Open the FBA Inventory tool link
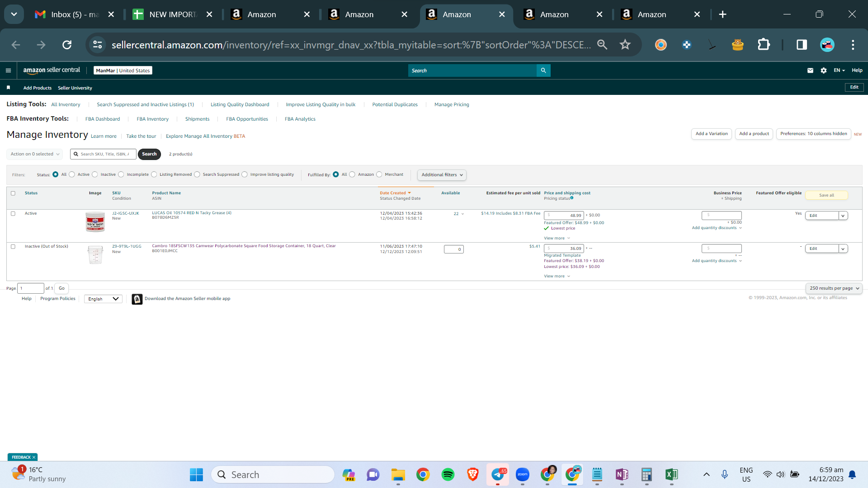This screenshot has width=868, height=488. (x=153, y=119)
